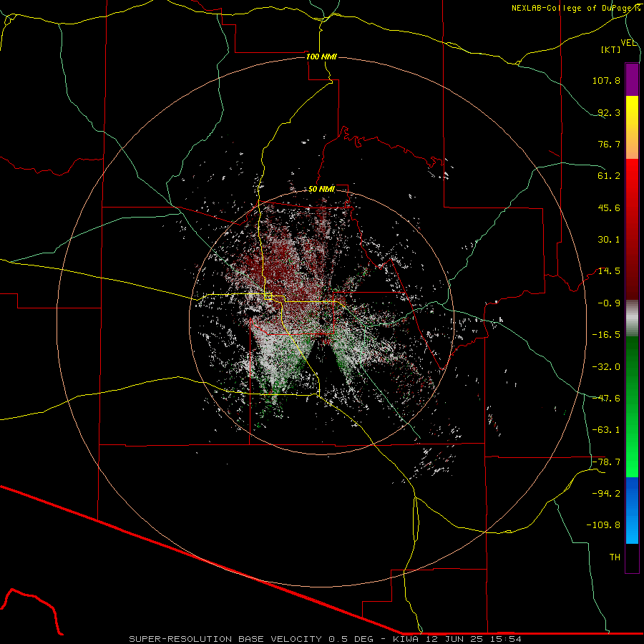Select the 107.8 value on velocity scale

tap(606, 80)
